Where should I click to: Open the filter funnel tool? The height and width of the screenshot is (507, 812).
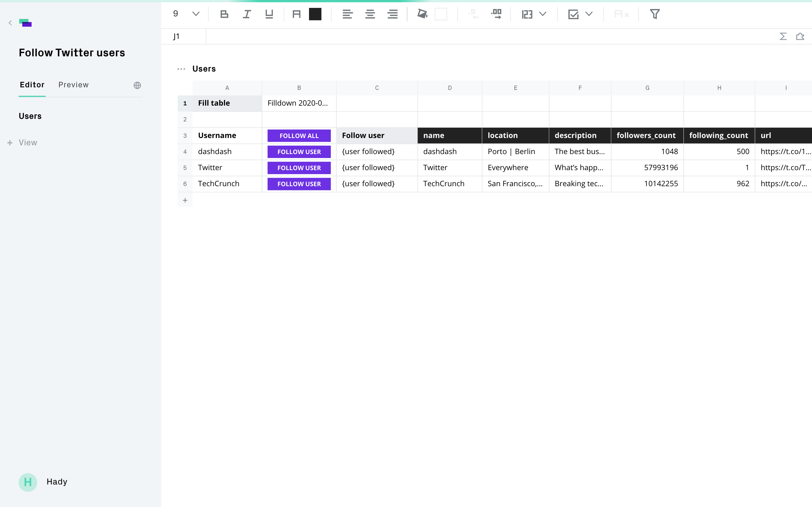coord(655,14)
